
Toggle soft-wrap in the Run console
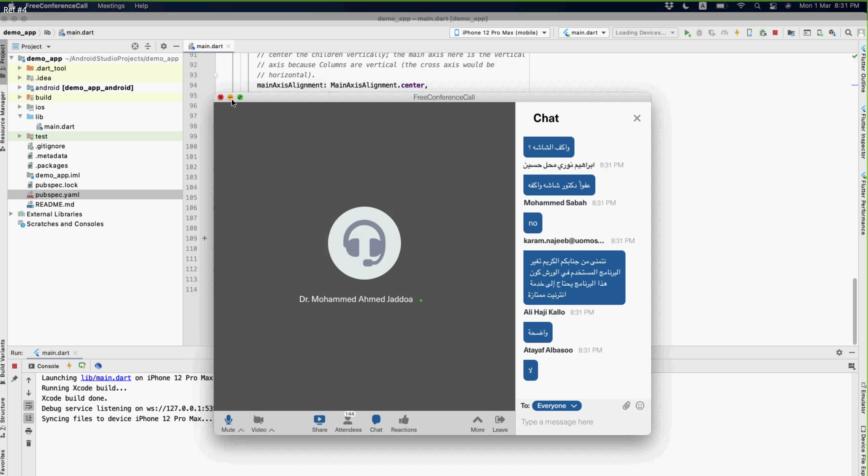click(29, 405)
